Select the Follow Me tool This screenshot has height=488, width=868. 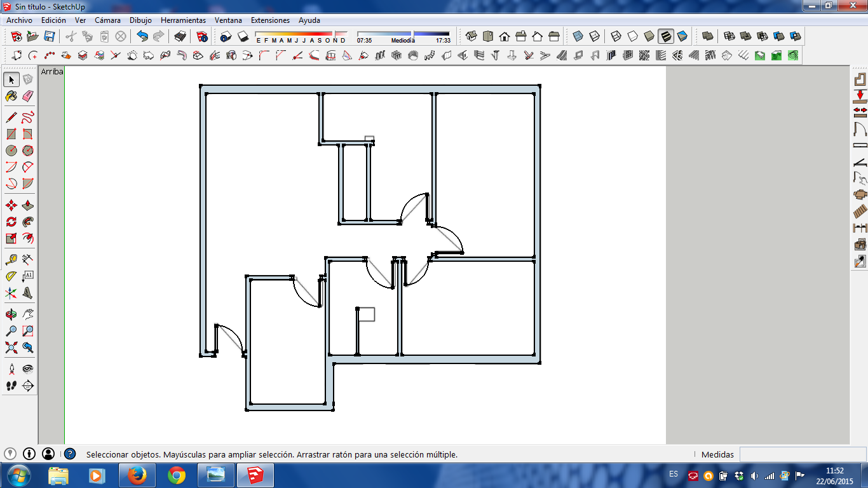[x=28, y=222]
